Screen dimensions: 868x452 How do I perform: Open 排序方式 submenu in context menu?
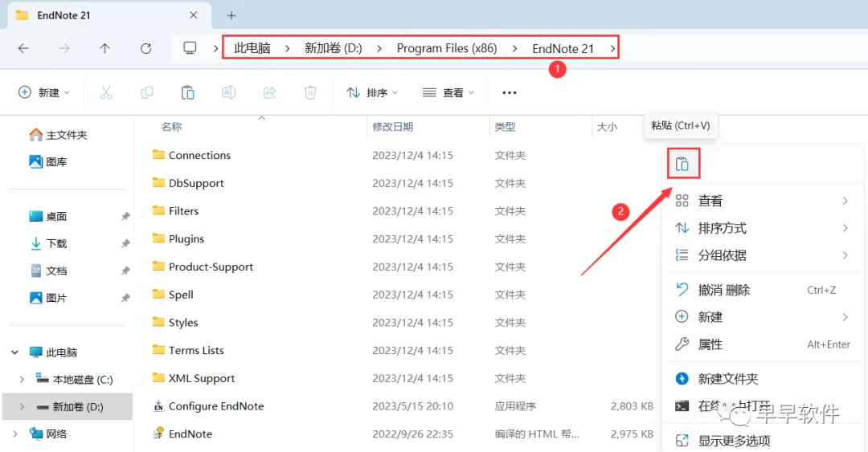762,228
